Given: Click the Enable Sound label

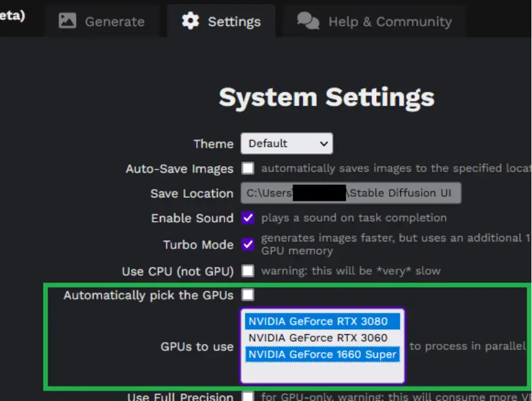Looking at the screenshot, I should pos(192,218).
